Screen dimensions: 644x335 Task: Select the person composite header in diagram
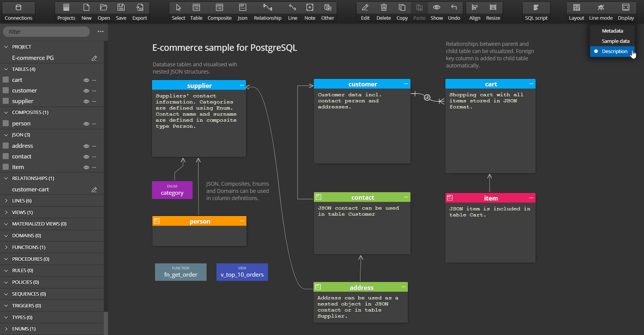tap(199, 221)
